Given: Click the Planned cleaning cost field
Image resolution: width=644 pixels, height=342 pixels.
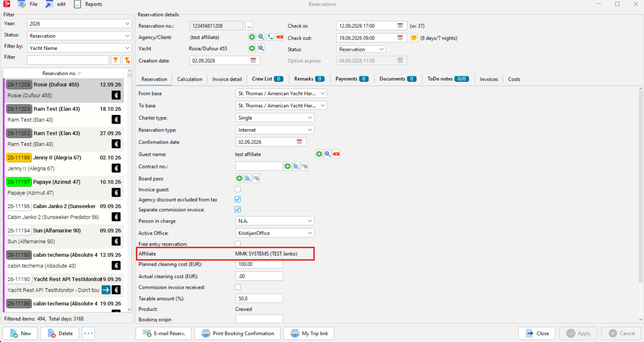Looking at the screenshot, I should [x=259, y=264].
